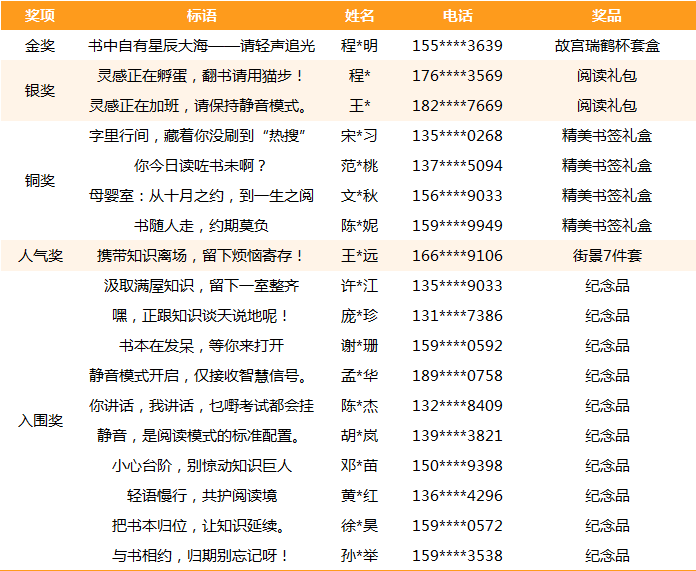Select name 孙*举
Viewport: 696px width, 571px height.
pyautogui.click(x=359, y=555)
